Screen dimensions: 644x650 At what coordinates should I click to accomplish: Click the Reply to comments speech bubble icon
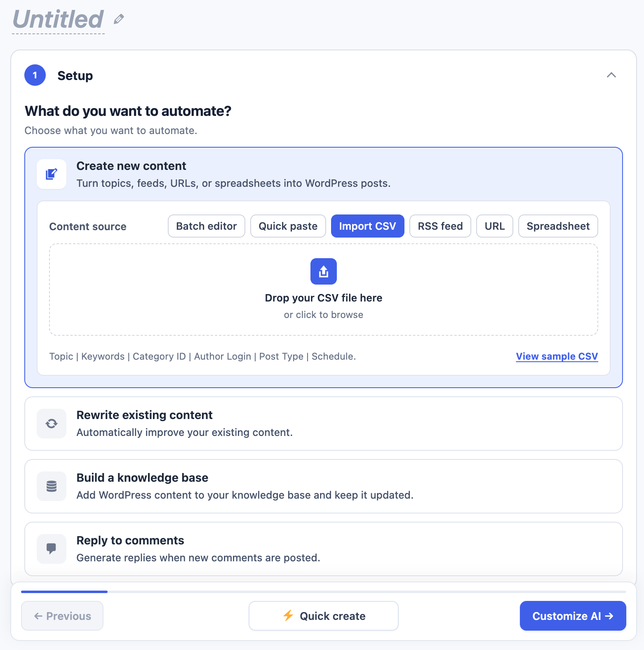click(52, 549)
